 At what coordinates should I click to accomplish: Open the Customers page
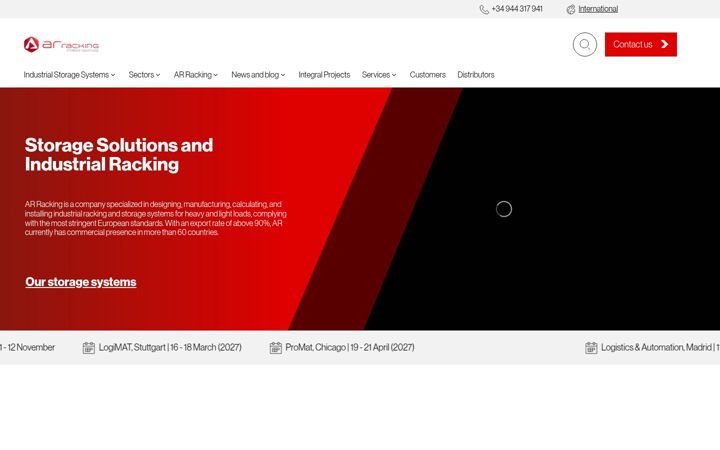coord(428,74)
